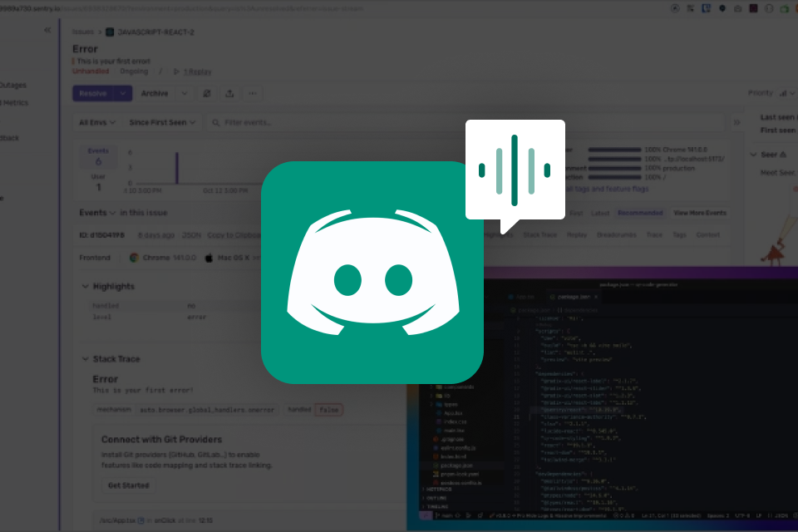
Task: Click the purple event spike in the chart
Action: click(177, 167)
